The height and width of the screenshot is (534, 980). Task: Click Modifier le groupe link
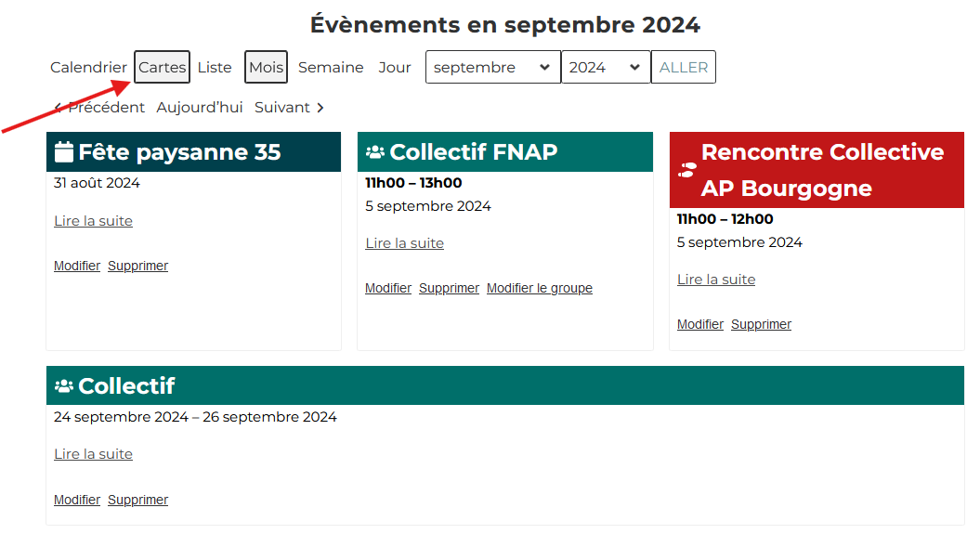click(x=539, y=288)
